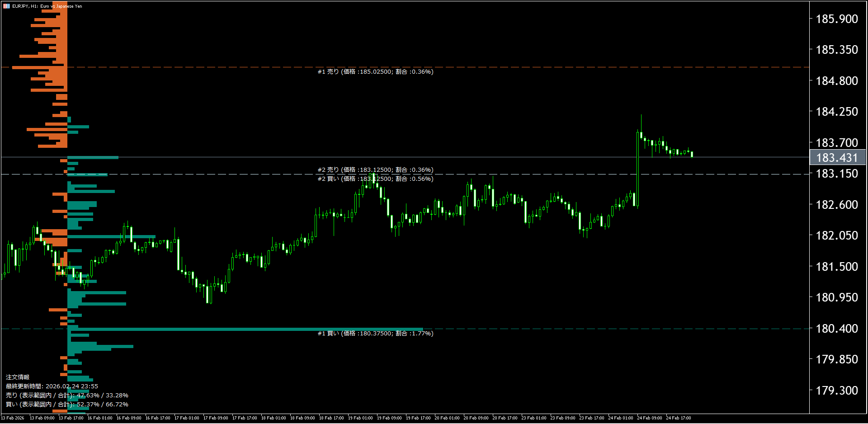Click the 20 Feb 01:00 time label

pos(447,418)
